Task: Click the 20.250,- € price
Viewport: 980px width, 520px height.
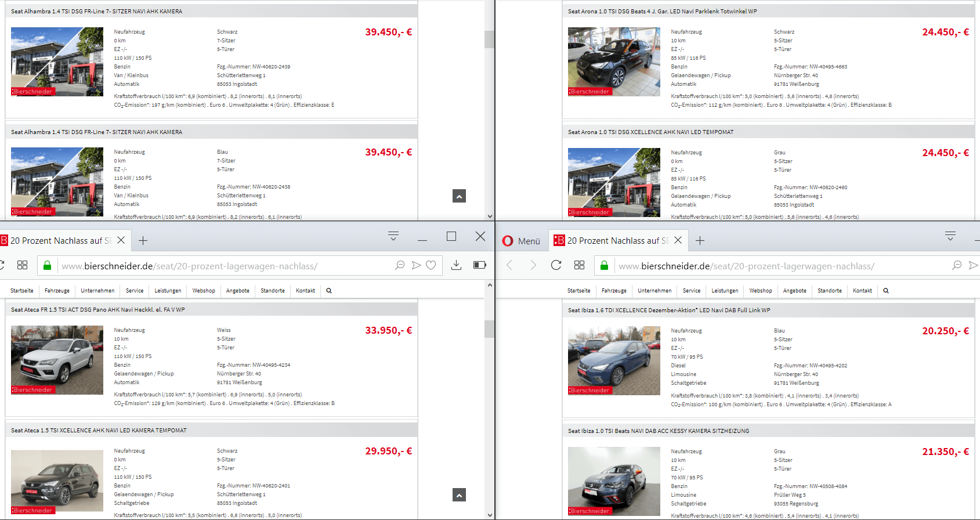Action: coord(945,331)
